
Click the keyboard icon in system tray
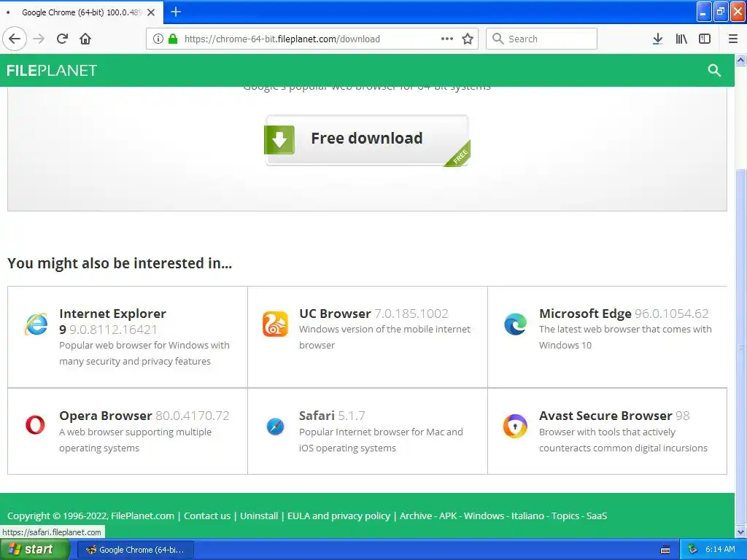(665, 550)
